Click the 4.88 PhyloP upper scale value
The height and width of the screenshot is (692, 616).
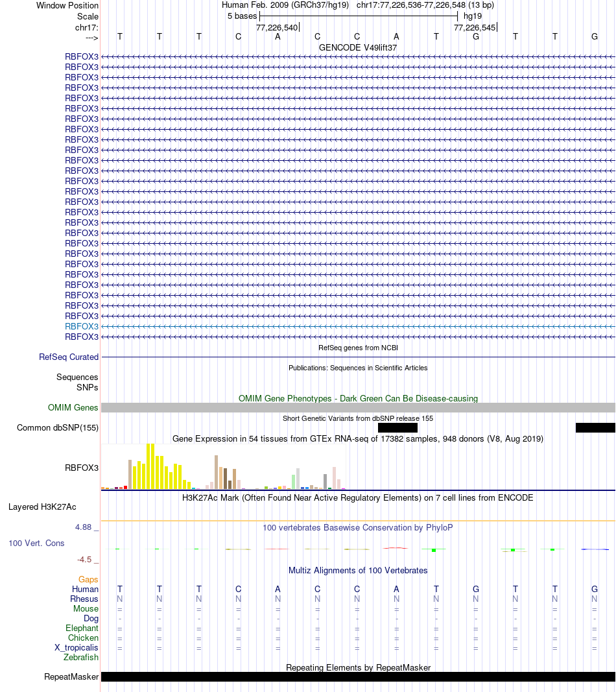pos(84,527)
